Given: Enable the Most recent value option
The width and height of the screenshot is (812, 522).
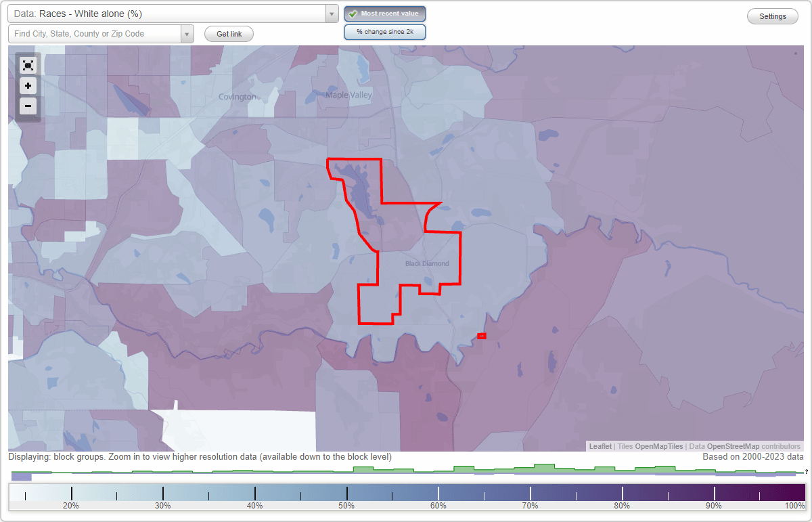Looking at the screenshot, I should (385, 14).
